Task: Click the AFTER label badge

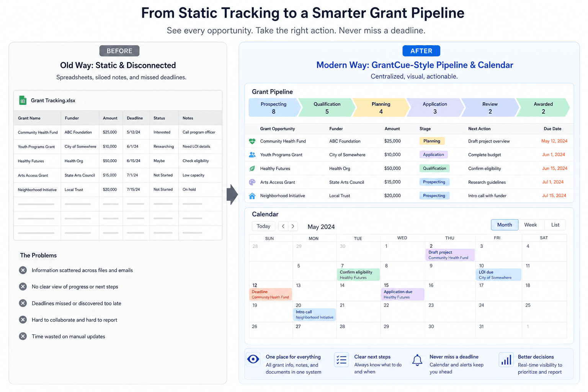Action: click(421, 51)
